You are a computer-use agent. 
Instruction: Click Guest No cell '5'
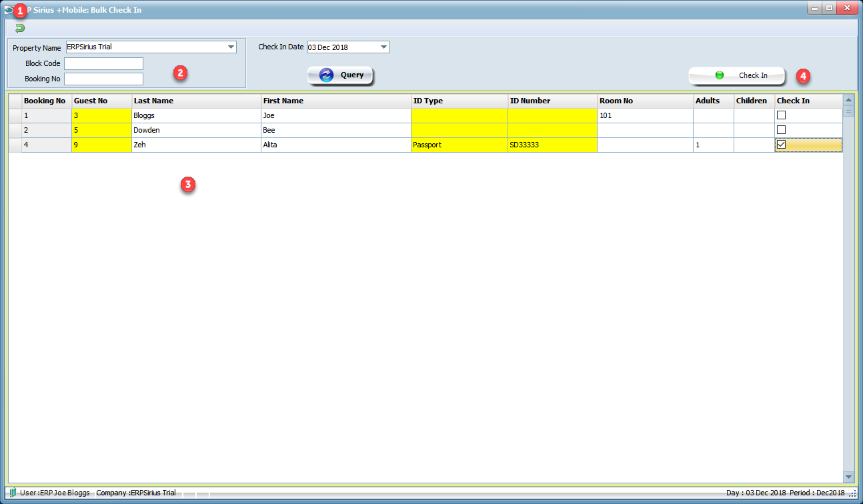[101, 130]
